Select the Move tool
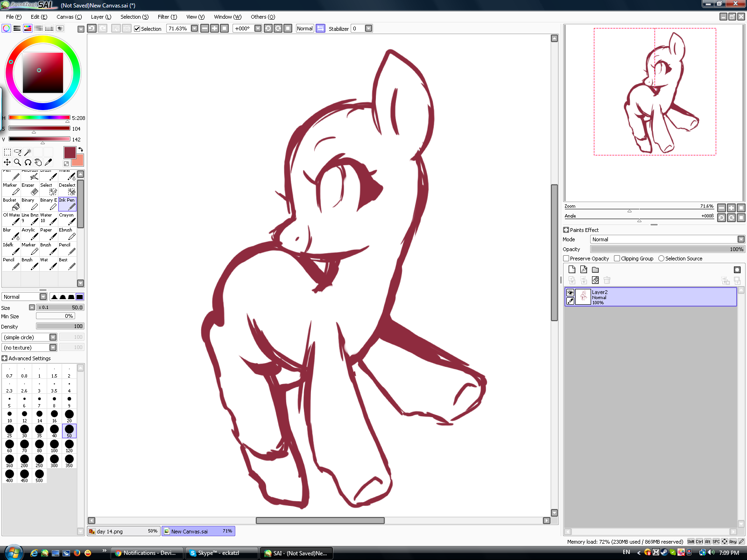 pyautogui.click(x=7, y=162)
